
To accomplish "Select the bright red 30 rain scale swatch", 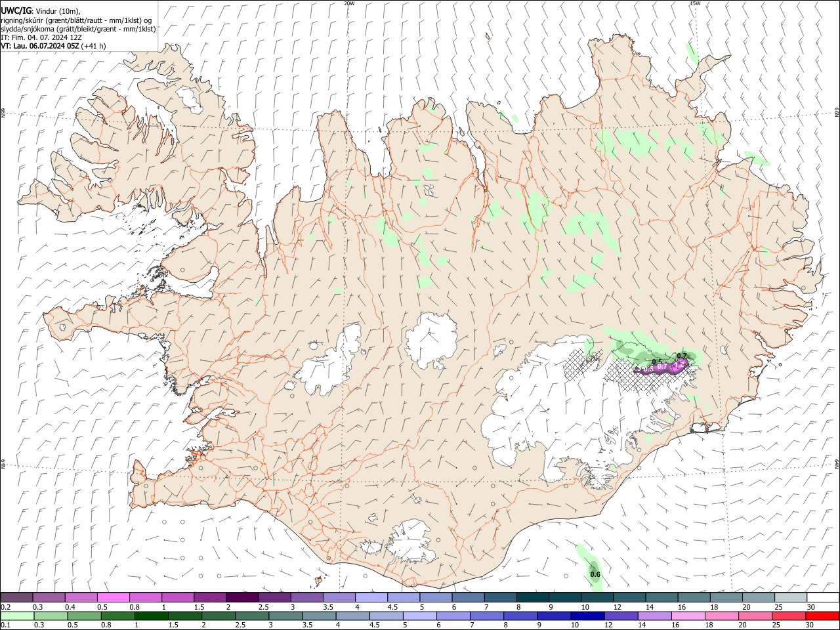I will (822, 616).
